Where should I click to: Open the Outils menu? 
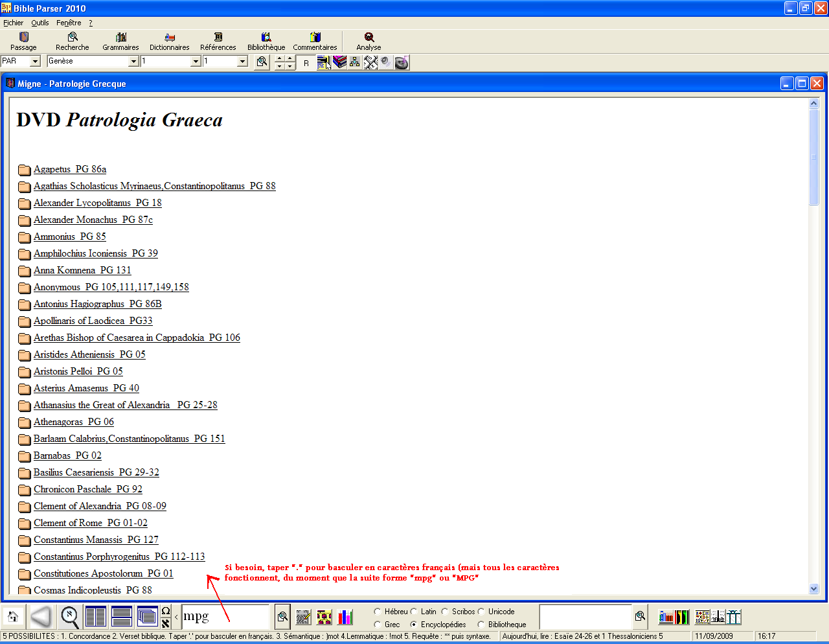[x=40, y=23]
